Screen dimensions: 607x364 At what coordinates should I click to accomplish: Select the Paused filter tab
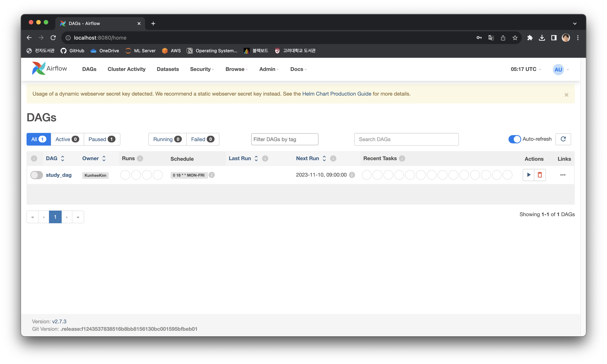coord(102,139)
